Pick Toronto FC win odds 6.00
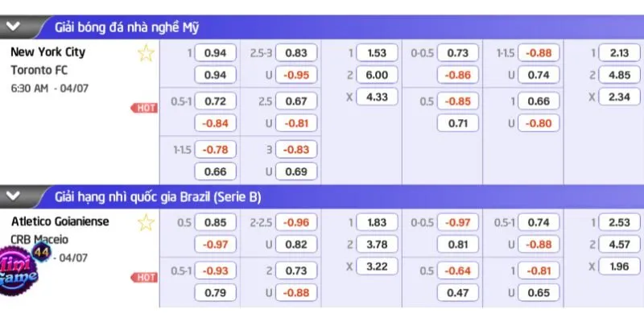This screenshot has width=644, height=322. [377, 75]
